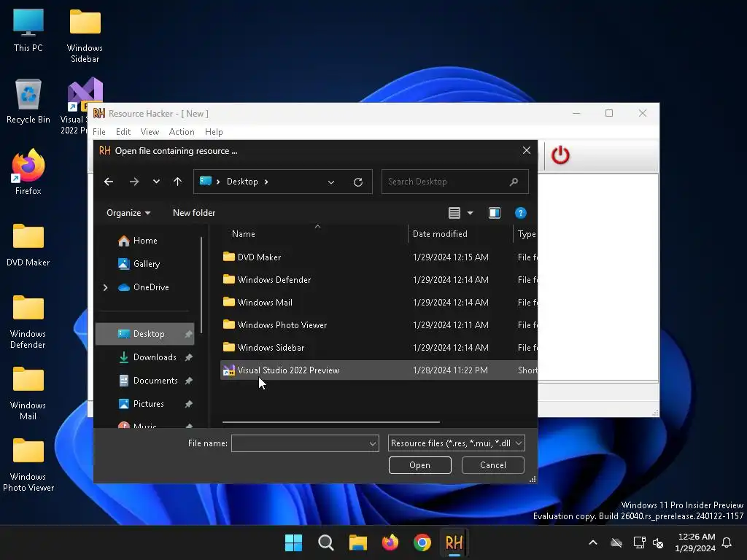747x560 pixels.
Task: Select Visual Studio 2022 Preview shortcut
Action: click(379, 370)
